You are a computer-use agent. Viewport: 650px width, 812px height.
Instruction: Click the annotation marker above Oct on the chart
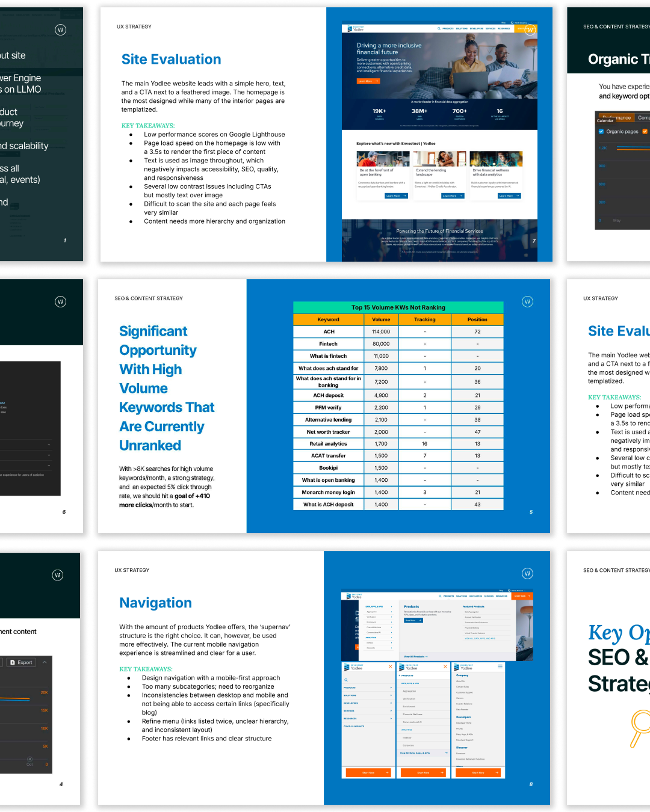click(29, 759)
